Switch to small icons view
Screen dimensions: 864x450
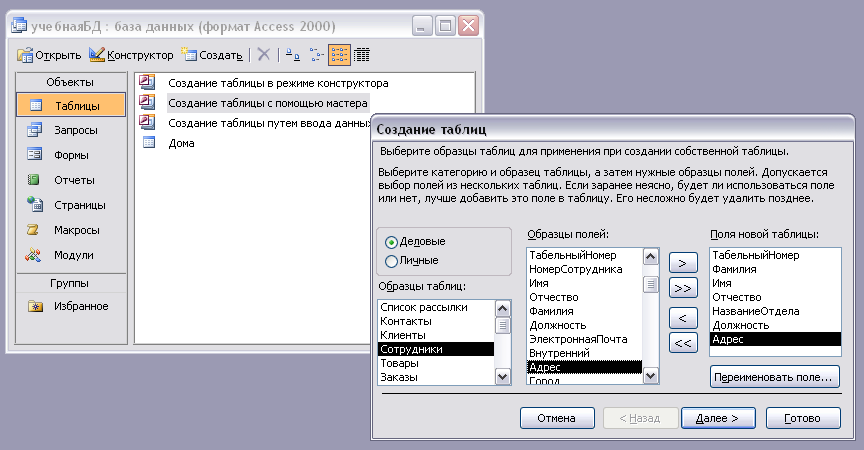point(316,55)
